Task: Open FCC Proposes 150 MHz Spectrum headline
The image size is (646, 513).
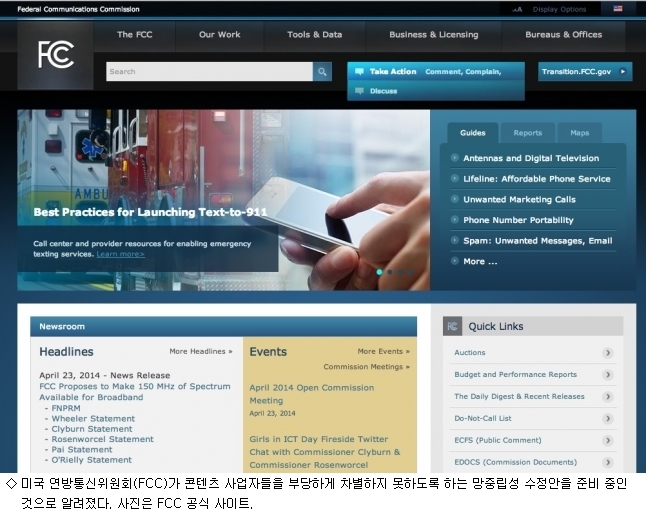Action: point(135,392)
